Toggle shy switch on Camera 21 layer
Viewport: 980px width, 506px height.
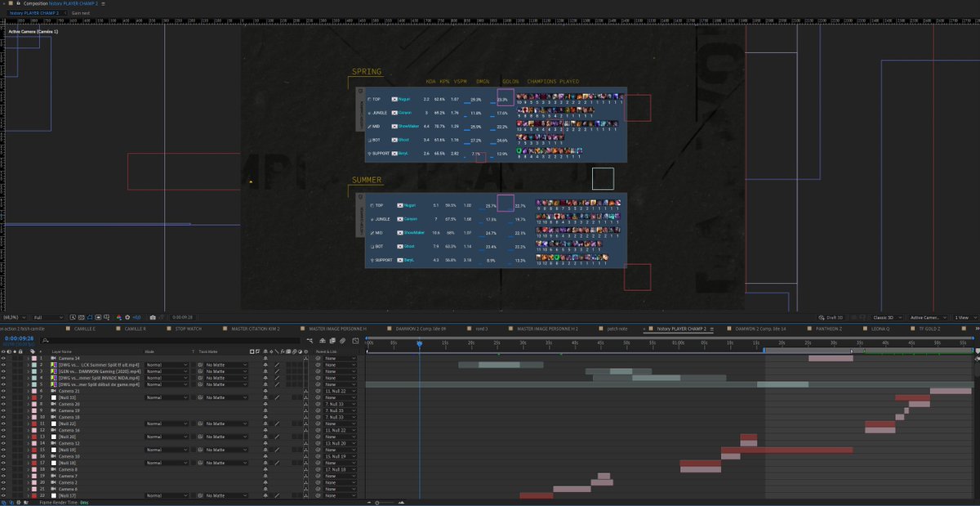coord(265,391)
